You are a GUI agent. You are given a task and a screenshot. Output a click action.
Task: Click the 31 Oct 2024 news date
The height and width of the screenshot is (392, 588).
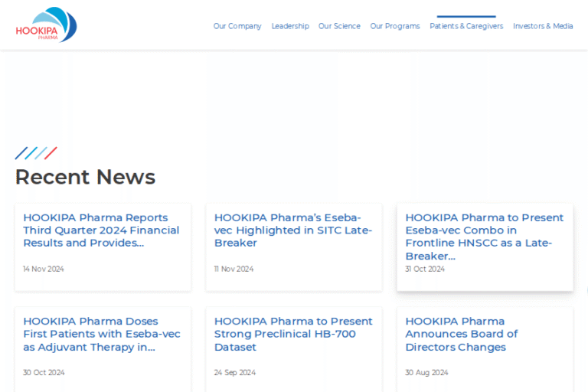click(x=425, y=269)
